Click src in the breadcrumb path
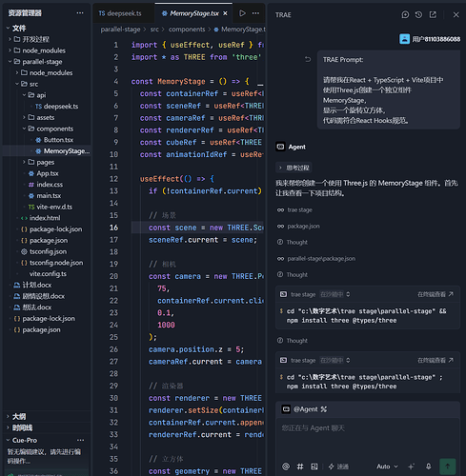 point(154,30)
